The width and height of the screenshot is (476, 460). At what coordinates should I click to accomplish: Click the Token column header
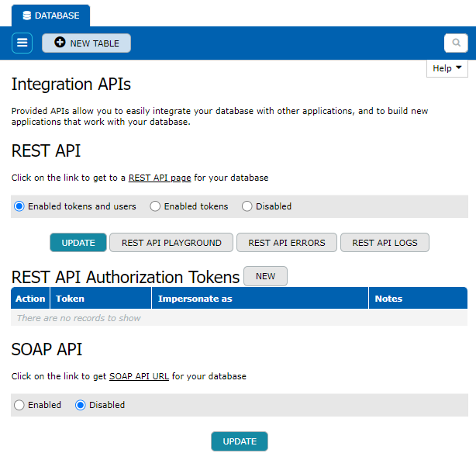click(x=101, y=299)
